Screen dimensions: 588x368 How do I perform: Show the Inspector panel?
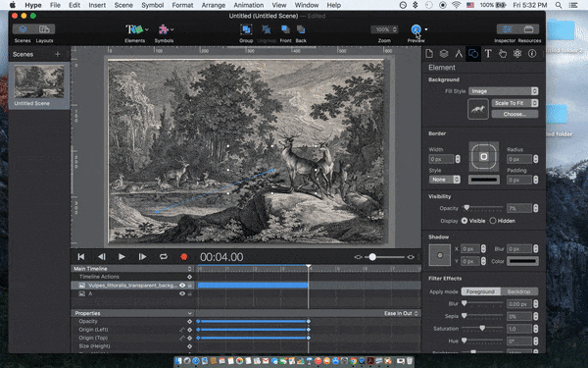508,28
